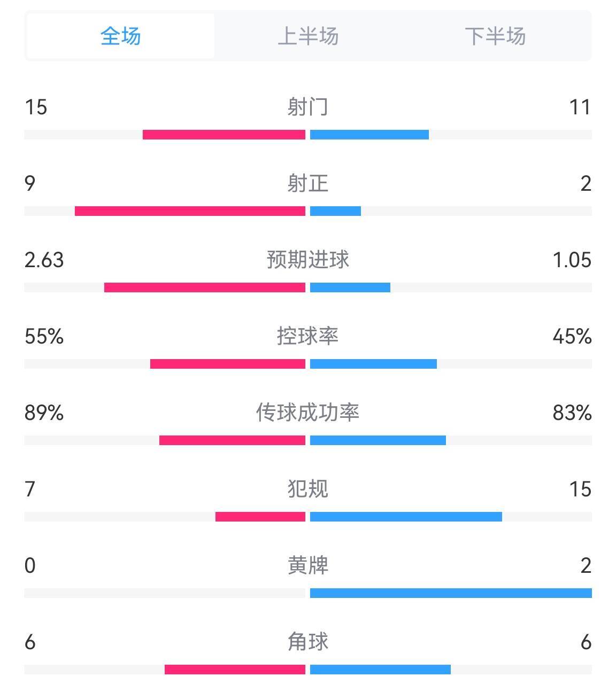The image size is (616, 700).
Task: Click the pink 角球 bar
Action: 235,670
